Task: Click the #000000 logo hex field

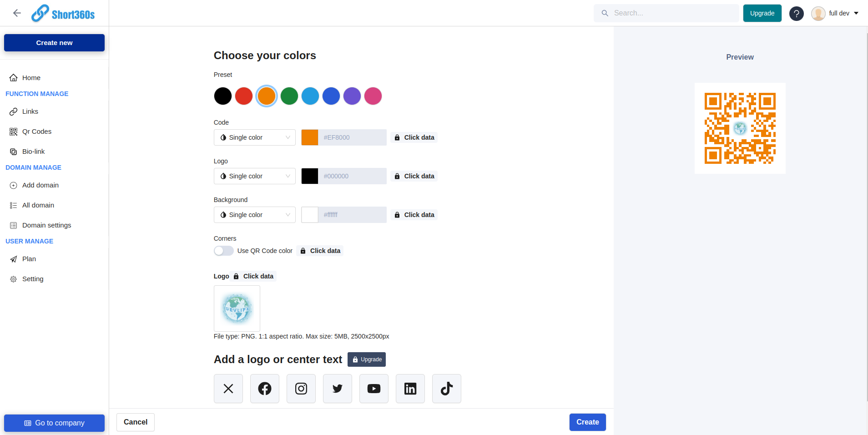Action: [x=353, y=176]
